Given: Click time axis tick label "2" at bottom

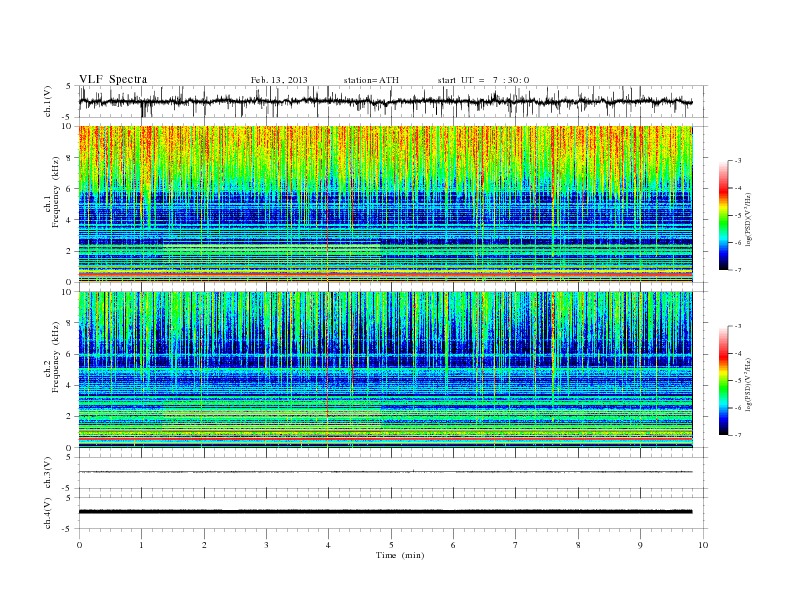Looking at the screenshot, I should [x=204, y=545].
